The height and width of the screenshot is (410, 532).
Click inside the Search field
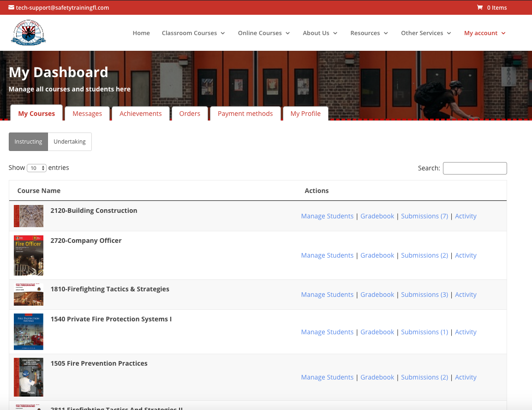click(475, 168)
